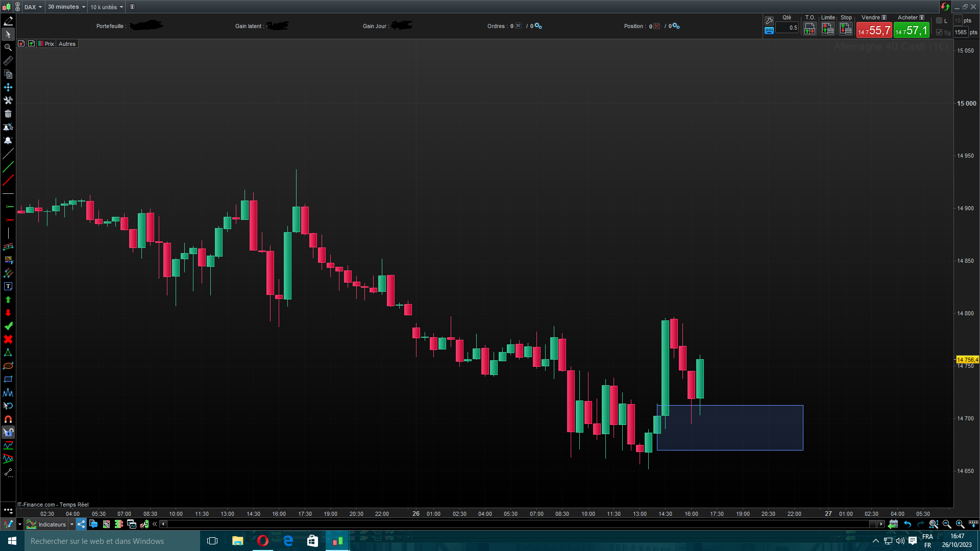The width and height of the screenshot is (980, 551).
Task: Expand the 10 k unités dropdown
Action: tap(107, 7)
